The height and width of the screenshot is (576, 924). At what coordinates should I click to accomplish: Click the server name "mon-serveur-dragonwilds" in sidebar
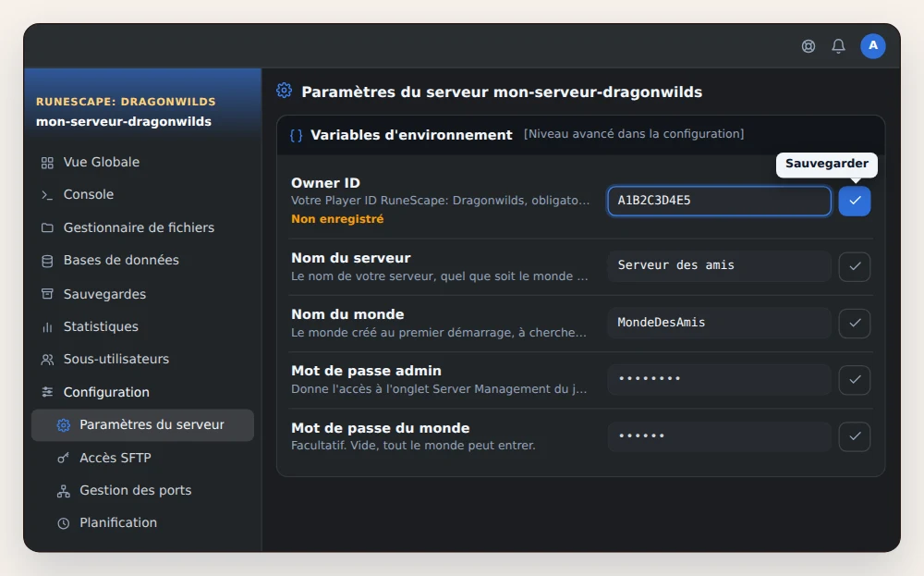tap(124, 121)
